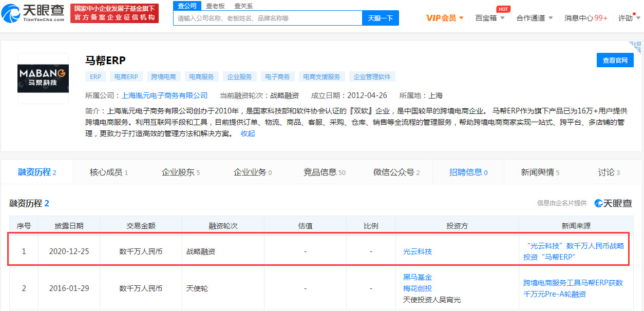Open 上海胤元电子商务有限公司 company link

(164, 95)
